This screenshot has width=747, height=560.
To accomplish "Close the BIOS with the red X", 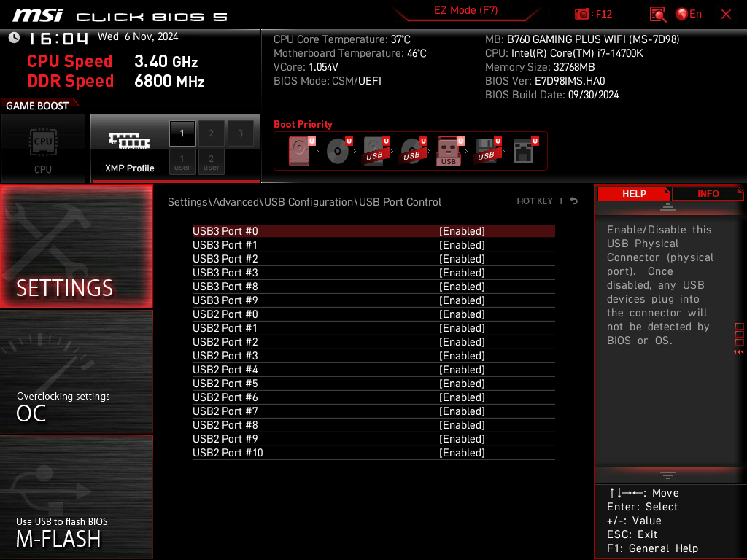I will click(726, 15).
